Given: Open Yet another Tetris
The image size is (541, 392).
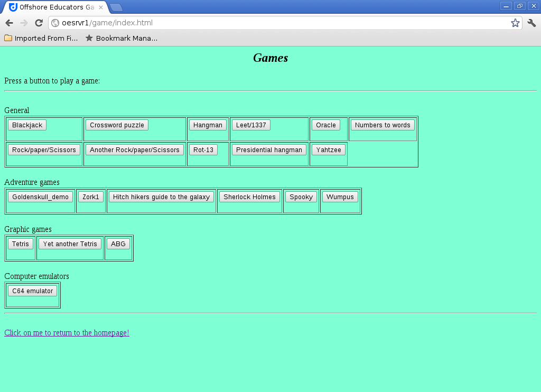Looking at the screenshot, I should [x=70, y=244].
